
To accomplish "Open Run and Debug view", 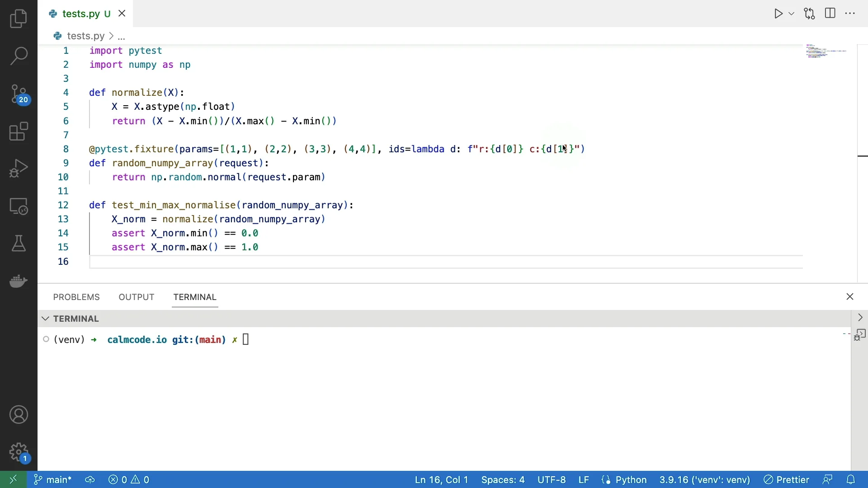I will tap(19, 169).
